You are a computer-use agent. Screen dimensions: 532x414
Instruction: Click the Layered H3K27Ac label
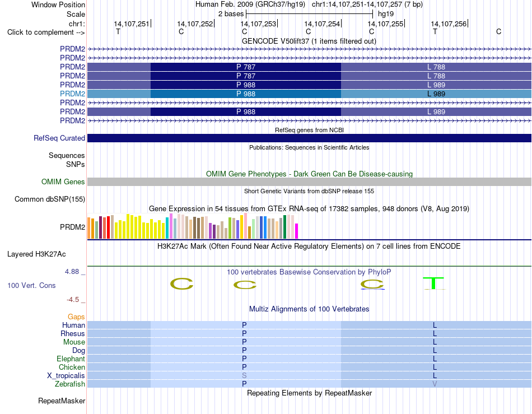point(36,254)
